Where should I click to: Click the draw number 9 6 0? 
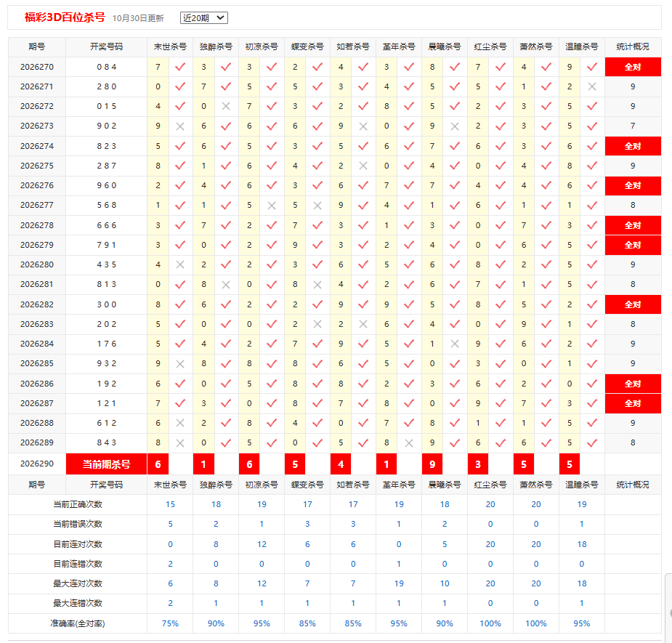point(106,185)
